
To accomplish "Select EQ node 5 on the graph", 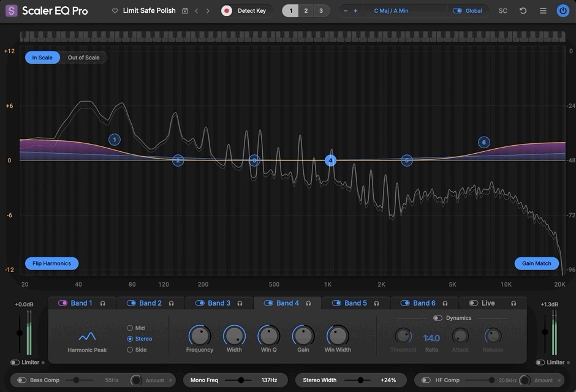I will point(407,160).
